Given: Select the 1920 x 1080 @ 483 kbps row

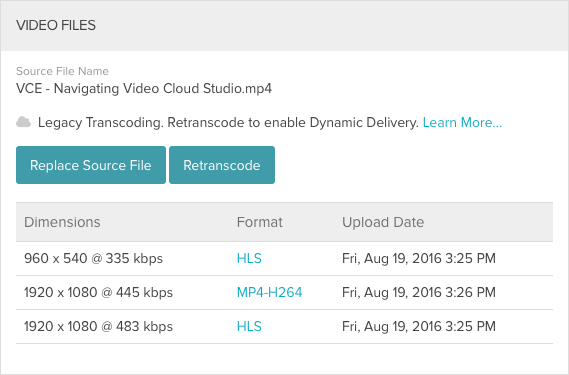Looking at the screenshot, I should (x=284, y=326).
